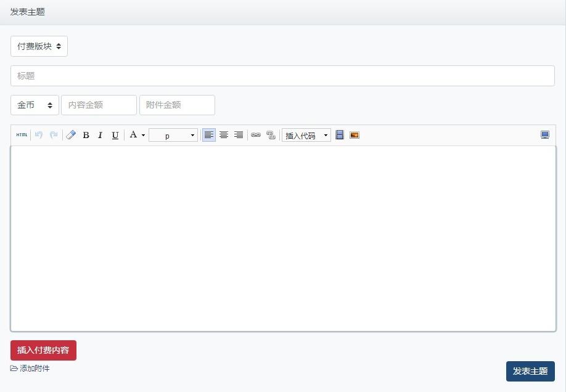Open the font color picker
566x392 pixels.
pyautogui.click(x=137, y=135)
